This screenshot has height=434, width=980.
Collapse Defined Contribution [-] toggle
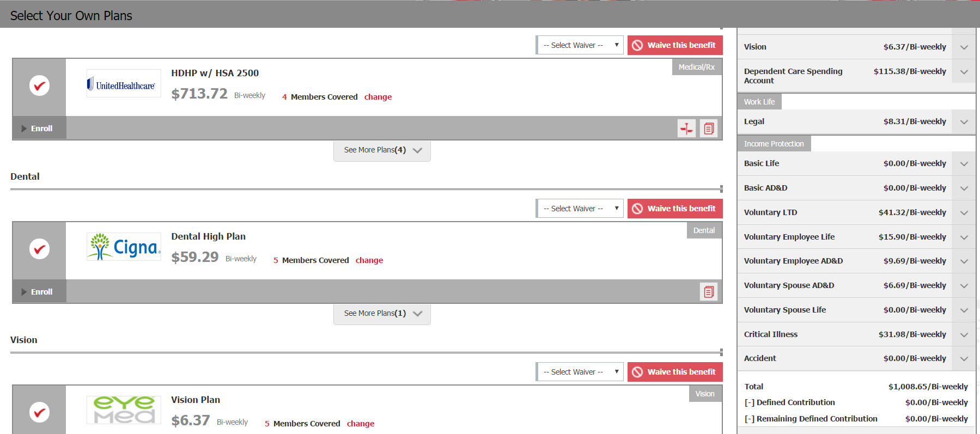point(750,402)
